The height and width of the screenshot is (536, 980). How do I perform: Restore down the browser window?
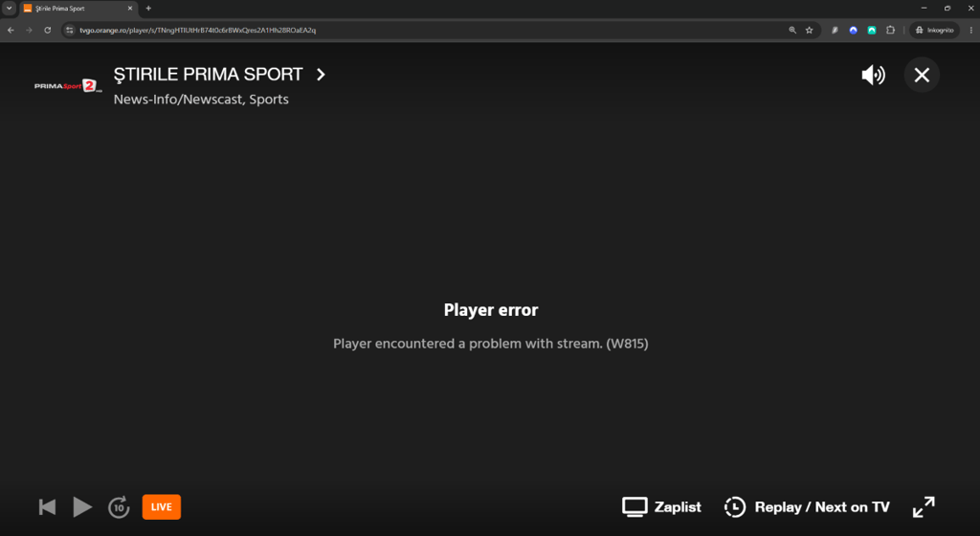947,8
